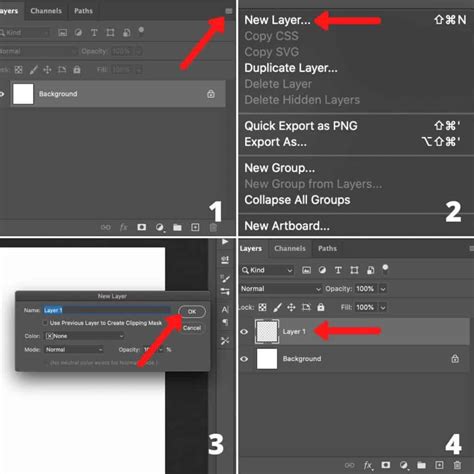
Task: Lock image pixels brush in step 4 panel
Action: pyautogui.click(x=277, y=307)
